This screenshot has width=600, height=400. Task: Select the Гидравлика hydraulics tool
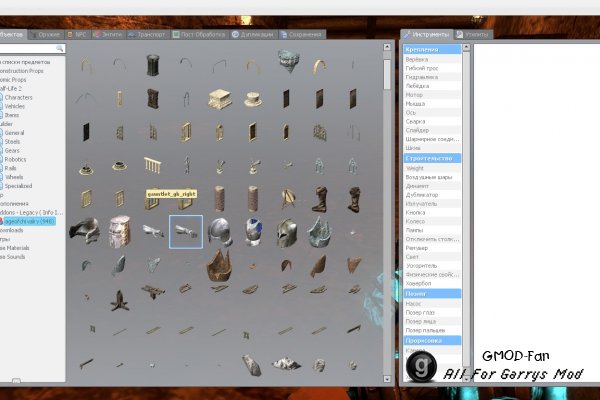432,77
